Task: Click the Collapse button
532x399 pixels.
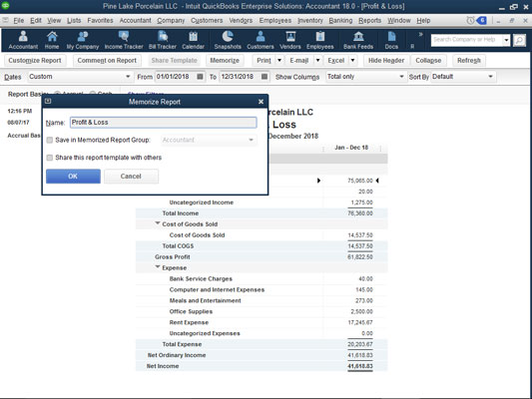Action: coord(428,60)
